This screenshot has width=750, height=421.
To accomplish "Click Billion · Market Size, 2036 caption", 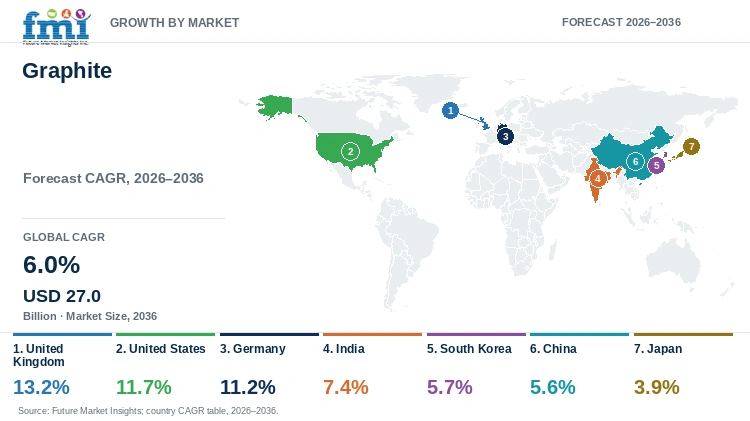I will point(90,316).
